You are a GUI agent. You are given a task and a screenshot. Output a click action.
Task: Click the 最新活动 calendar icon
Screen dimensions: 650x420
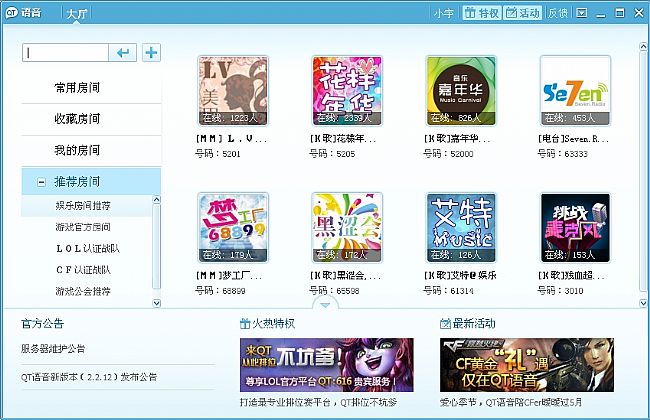pos(445,323)
